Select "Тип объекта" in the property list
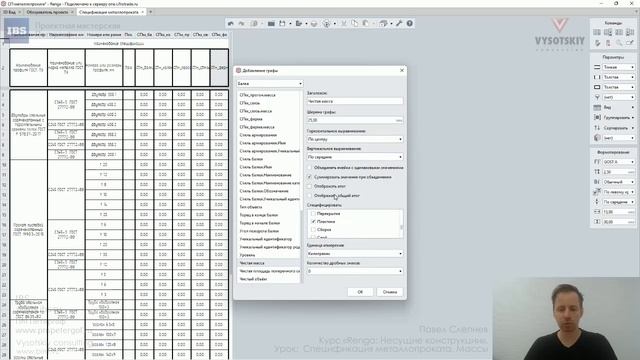This screenshot has width=640, height=360. pyautogui.click(x=269, y=207)
